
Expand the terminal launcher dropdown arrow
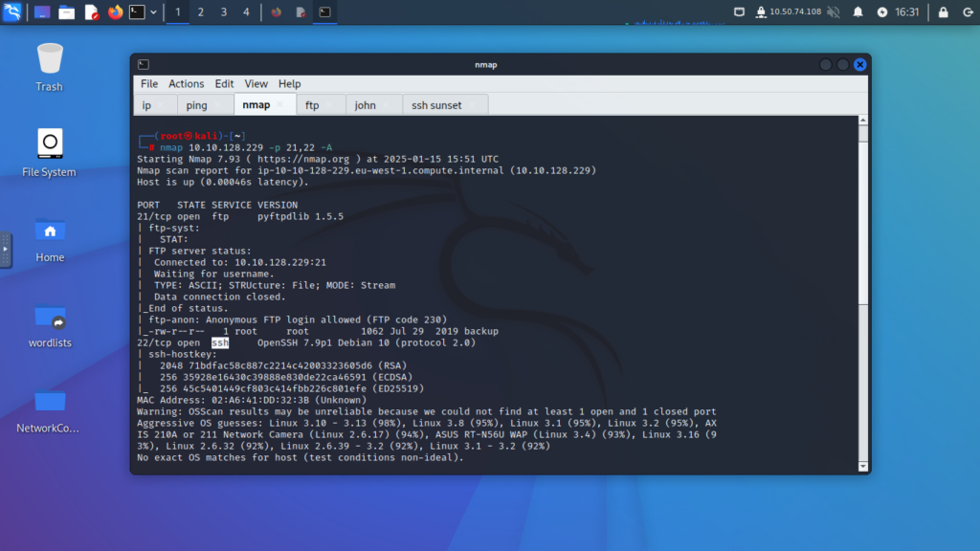(154, 12)
